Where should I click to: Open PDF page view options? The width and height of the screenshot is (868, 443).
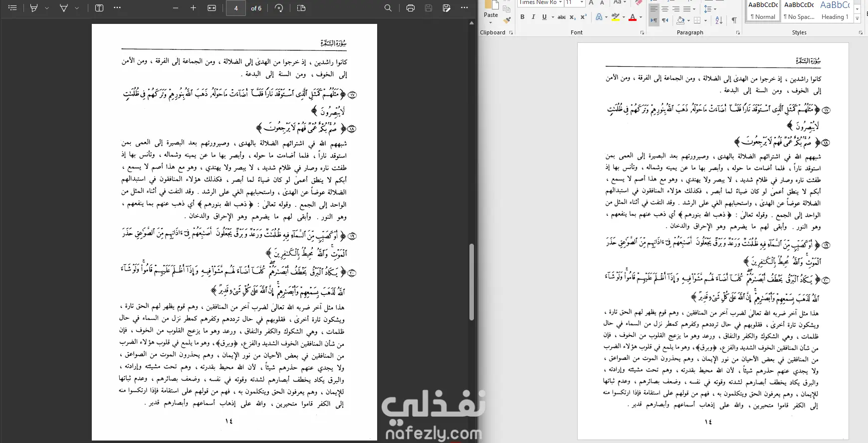[x=301, y=8]
